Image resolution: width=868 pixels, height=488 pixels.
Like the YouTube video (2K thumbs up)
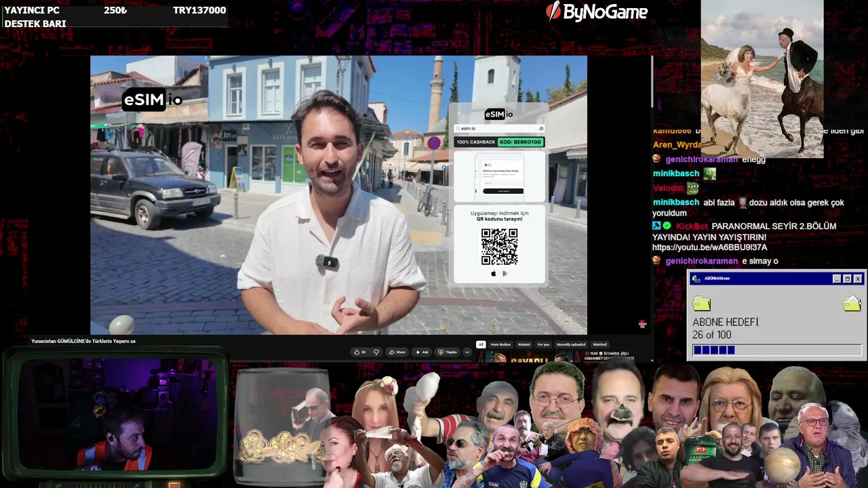pyautogui.click(x=360, y=352)
